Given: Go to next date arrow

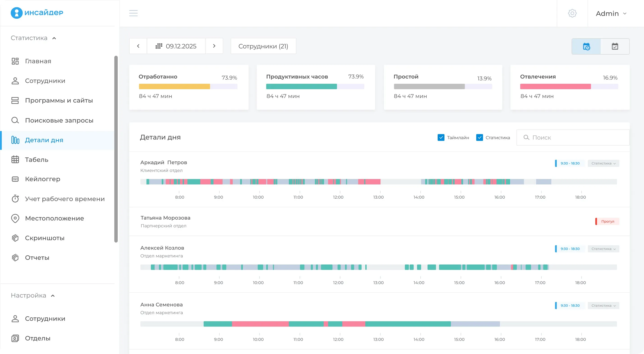Looking at the screenshot, I should 214,46.
